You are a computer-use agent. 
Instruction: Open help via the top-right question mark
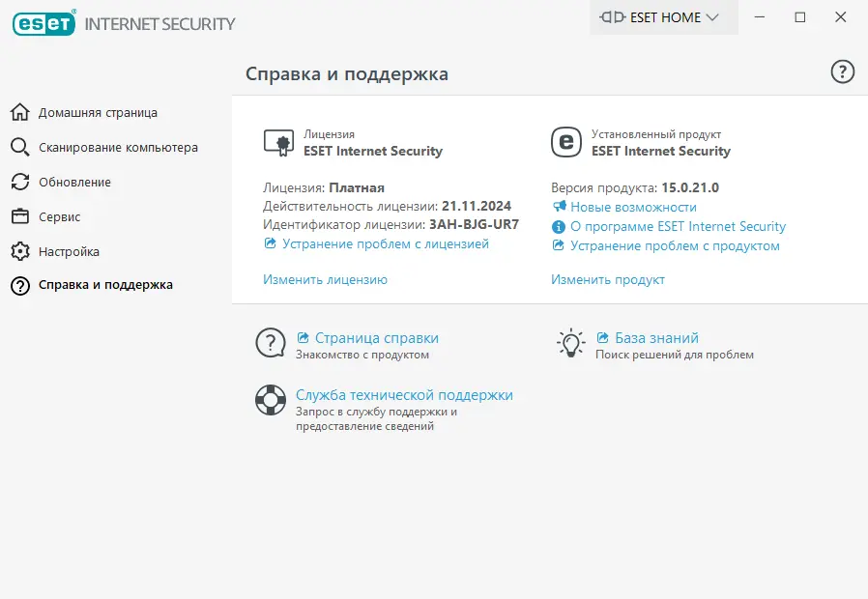tap(843, 71)
